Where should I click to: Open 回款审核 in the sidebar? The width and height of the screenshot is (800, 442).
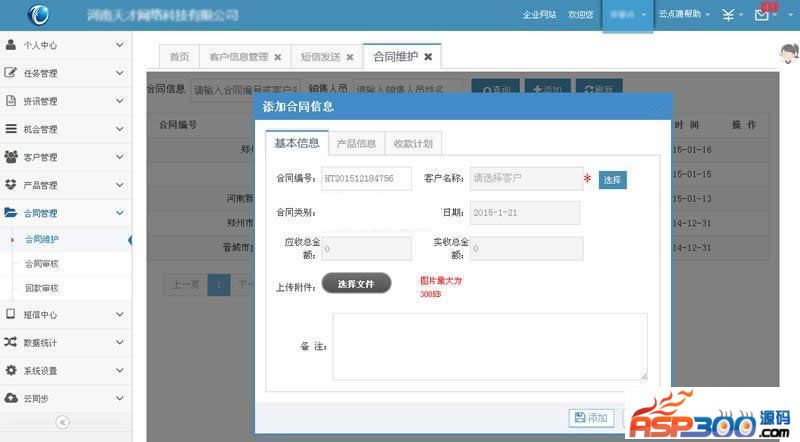pyautogui.click(x=42, y=288)
